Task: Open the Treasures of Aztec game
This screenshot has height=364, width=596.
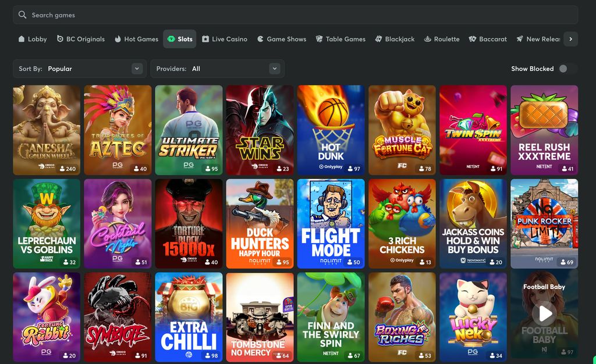Action: 118,130
